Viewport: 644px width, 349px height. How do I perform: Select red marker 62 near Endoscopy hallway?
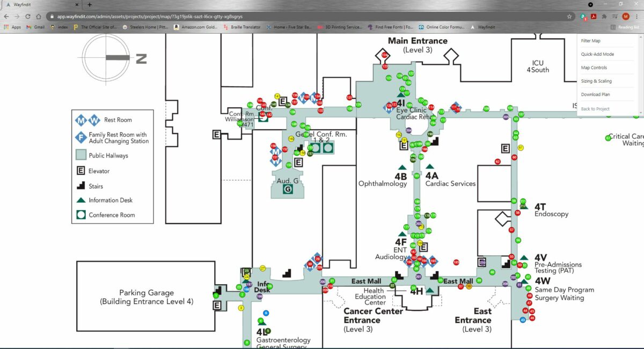(x=497, y=161)
